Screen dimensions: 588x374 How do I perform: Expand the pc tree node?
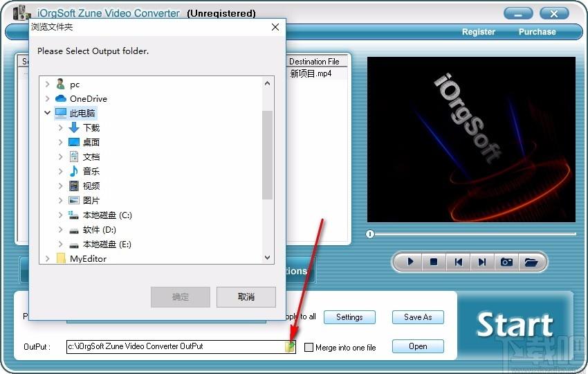47,84
